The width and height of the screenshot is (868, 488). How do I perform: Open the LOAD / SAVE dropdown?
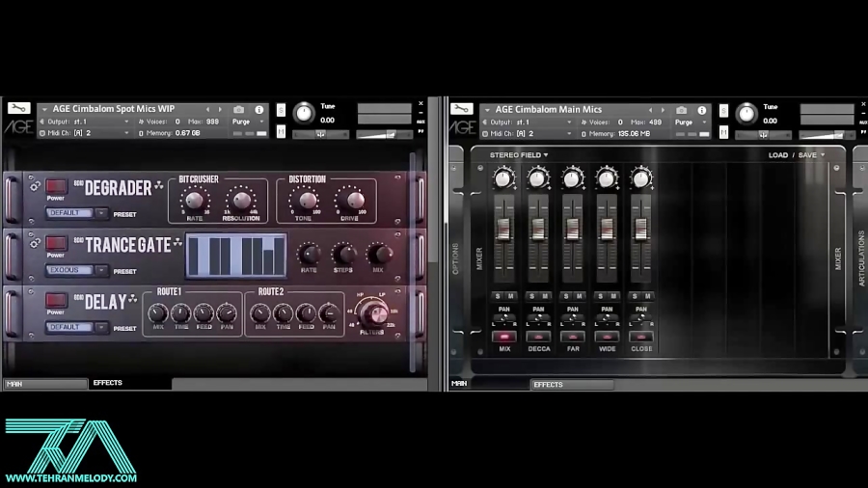click(797, 155)
